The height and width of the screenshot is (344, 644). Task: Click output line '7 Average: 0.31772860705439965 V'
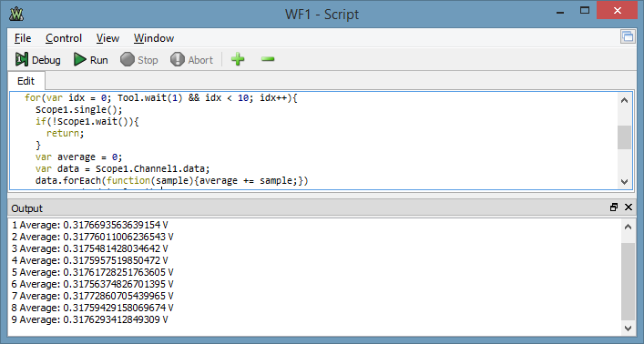click(92, 296)
